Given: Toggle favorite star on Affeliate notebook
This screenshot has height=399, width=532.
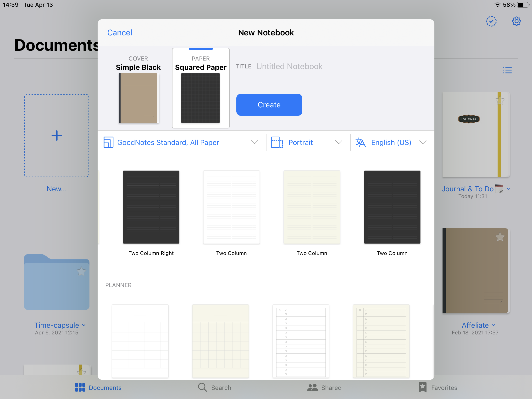Looking at the screenshot, I should 500,237.
